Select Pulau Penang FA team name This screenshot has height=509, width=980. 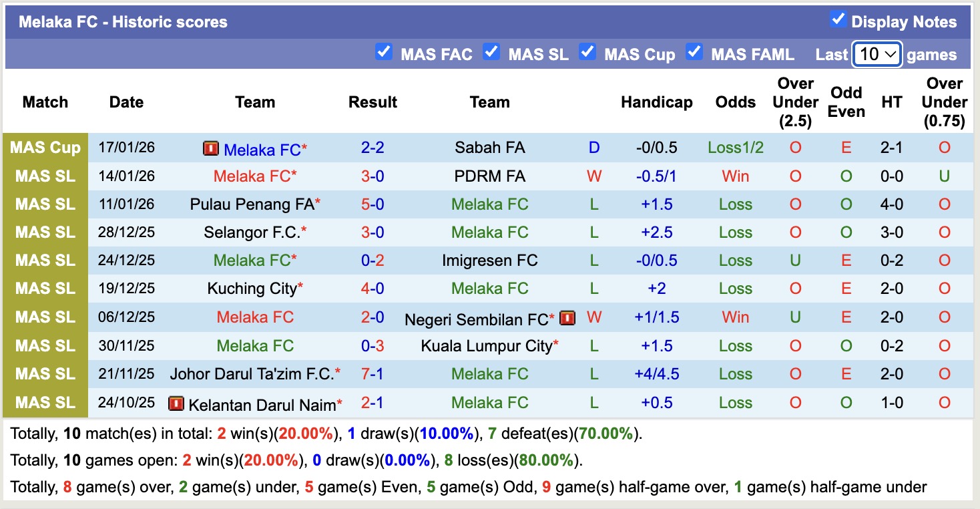click(x=252, y=204)
